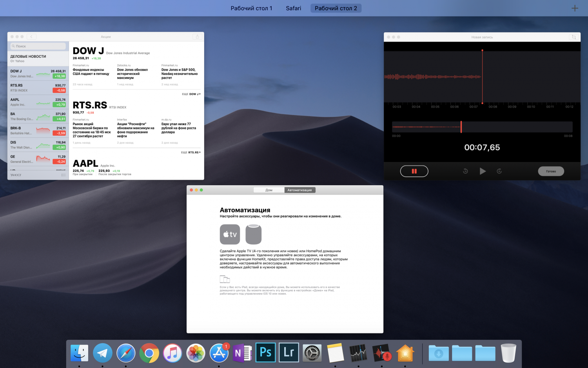Skip back 15 seconds in Voice Memos
This screenshot has width=588, height=368.
click(x=465, y=171)
